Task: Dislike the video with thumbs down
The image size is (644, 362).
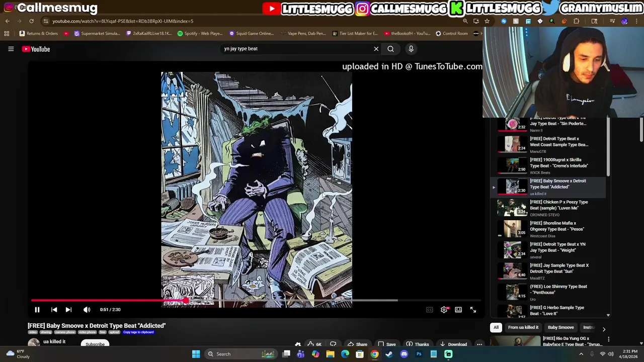Action: tap(333, 344)
